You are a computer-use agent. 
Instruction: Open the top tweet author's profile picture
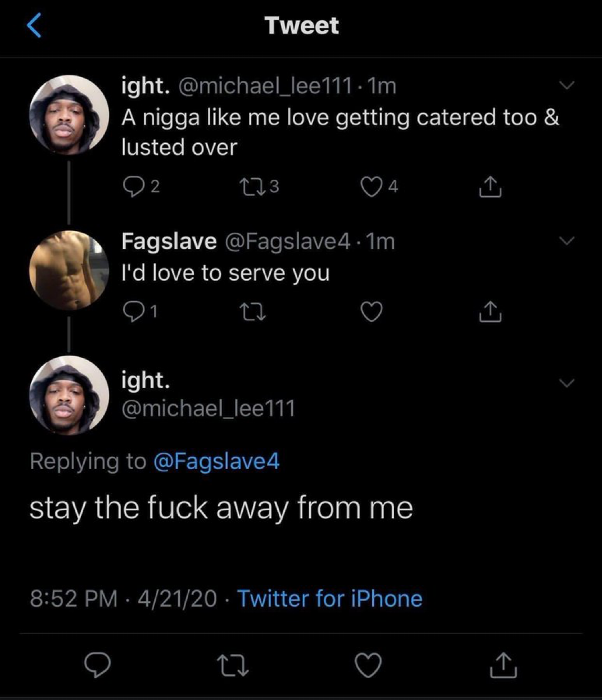click(x=69, y=115)
